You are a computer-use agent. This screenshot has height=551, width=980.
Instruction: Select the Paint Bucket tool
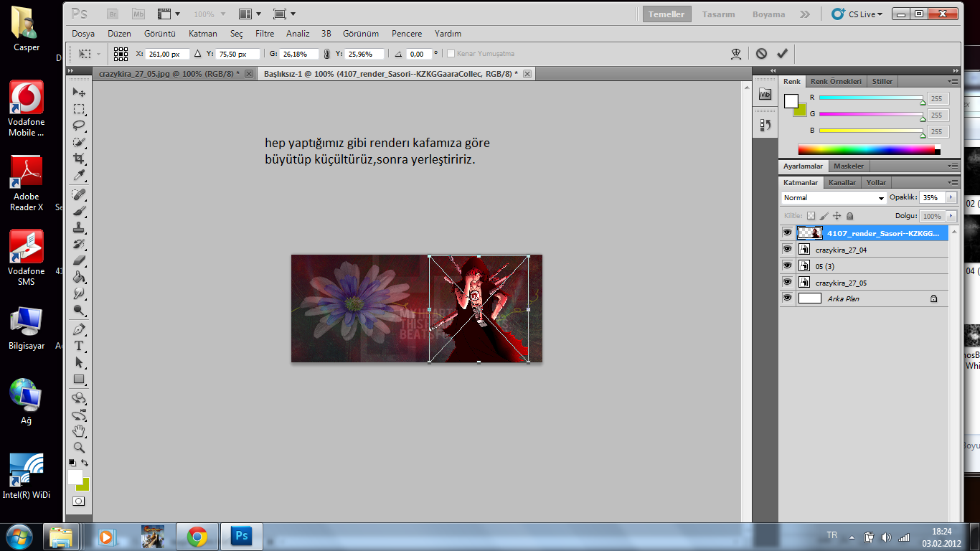click(x=79, y=277)
